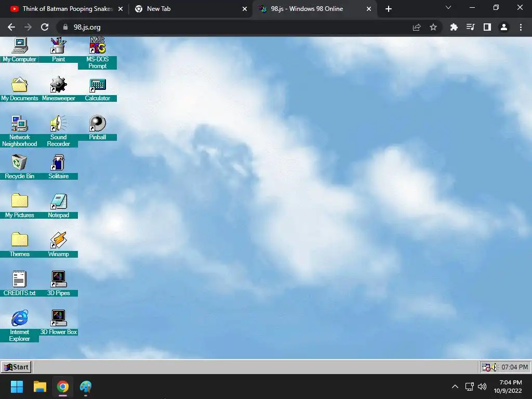Toggle the Chrome side panel

487,27
